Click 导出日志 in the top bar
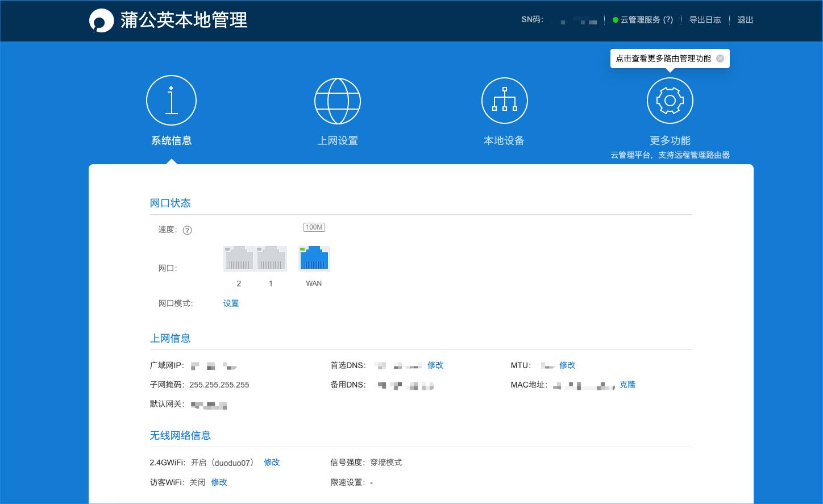 click(705, 19)
